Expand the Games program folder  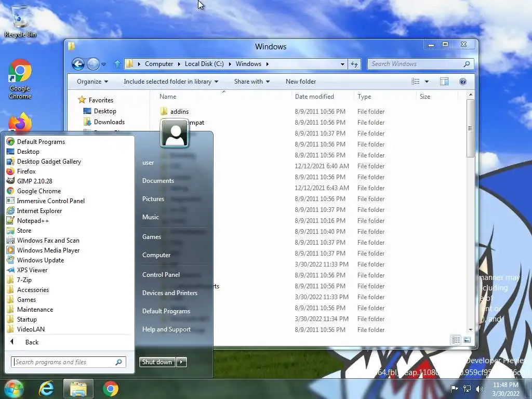tap(21, 300)
